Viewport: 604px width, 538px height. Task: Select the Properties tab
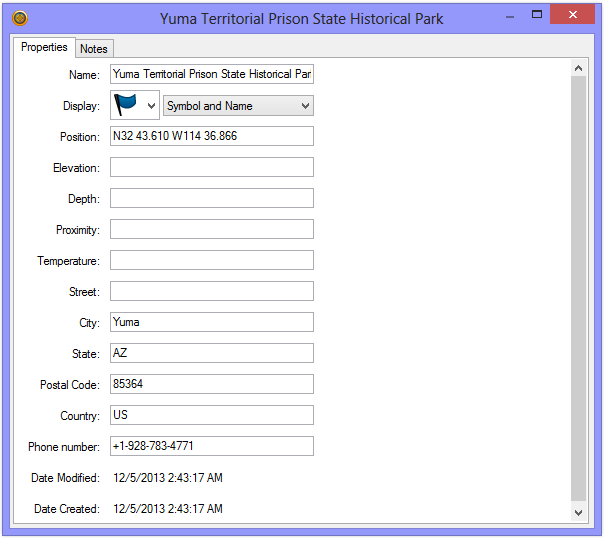pos(45,48)
